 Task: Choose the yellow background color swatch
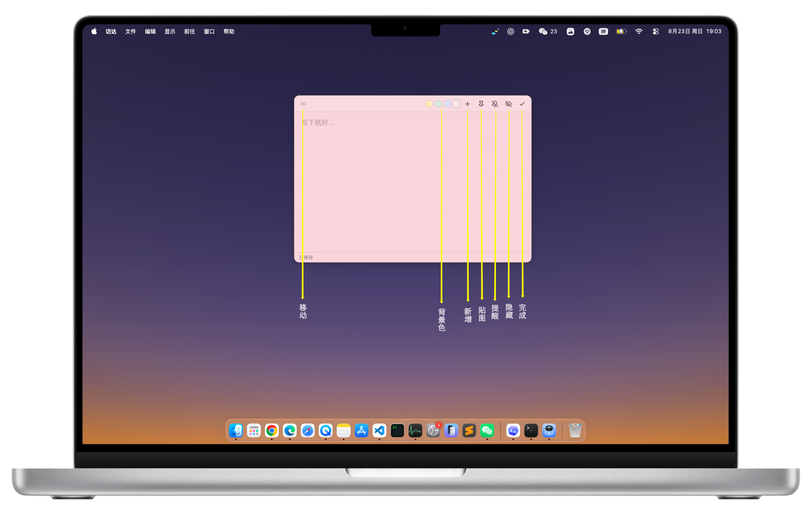[429, 104]
